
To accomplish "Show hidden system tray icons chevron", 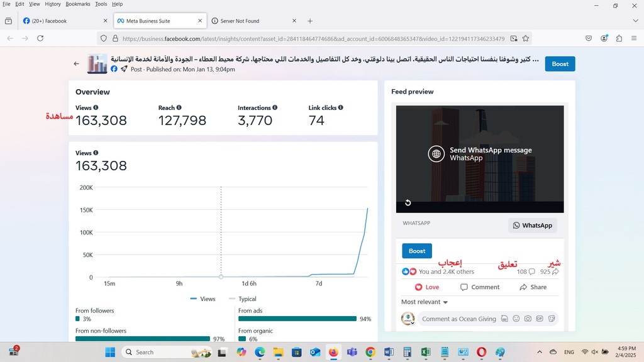I will click(540, 352).
